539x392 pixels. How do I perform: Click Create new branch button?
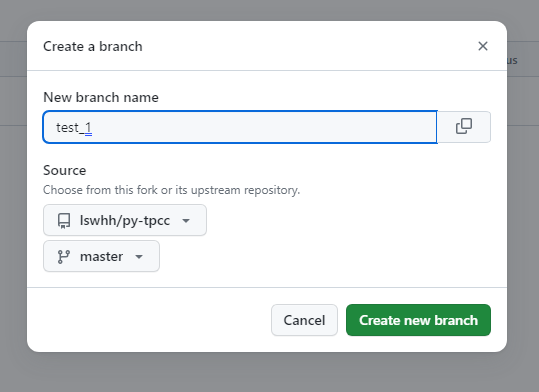tap(418, 320)
